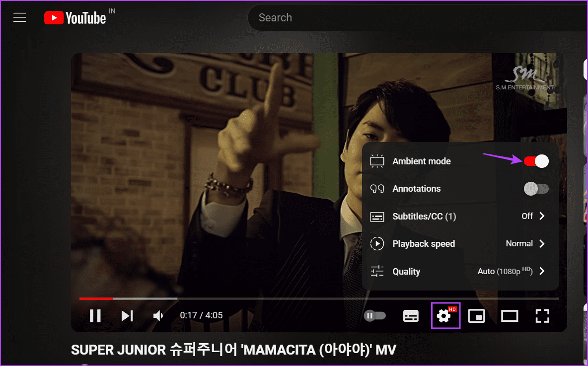Viewport: 588px width, 366px height.
Task: Click the Annotations quote icon
Action: point(377,189)
